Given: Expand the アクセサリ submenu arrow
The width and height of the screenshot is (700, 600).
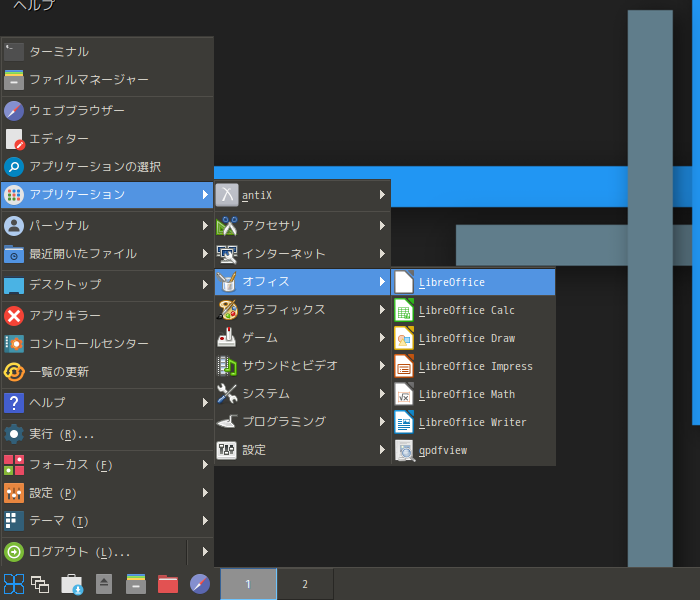Looking at the screenshot, I should click(x=382, y=226).
